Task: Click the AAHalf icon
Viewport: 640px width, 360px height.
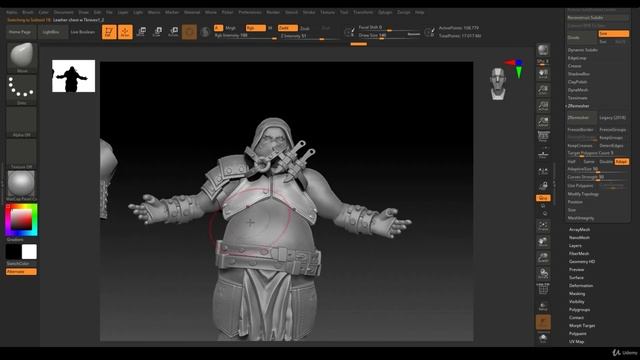Action: (543, 122)
